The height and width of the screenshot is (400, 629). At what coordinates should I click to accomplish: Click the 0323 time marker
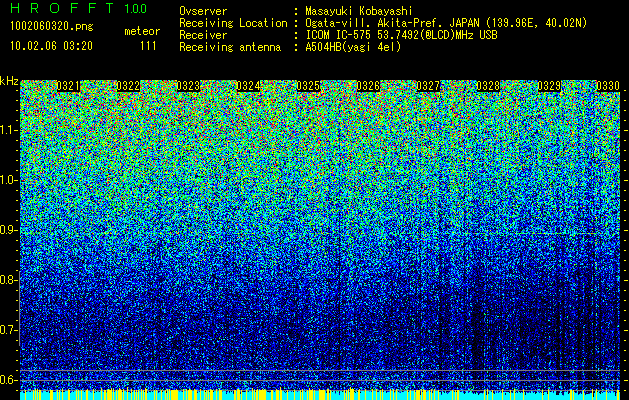pyautogui.click(x=189, y=86)
